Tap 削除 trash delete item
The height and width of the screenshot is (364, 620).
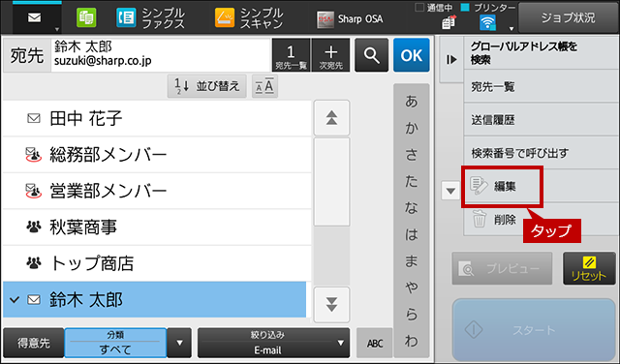point(541,220)
